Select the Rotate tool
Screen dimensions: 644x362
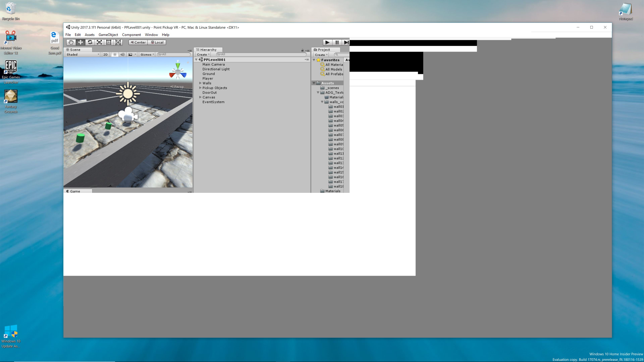pos(90,42)
